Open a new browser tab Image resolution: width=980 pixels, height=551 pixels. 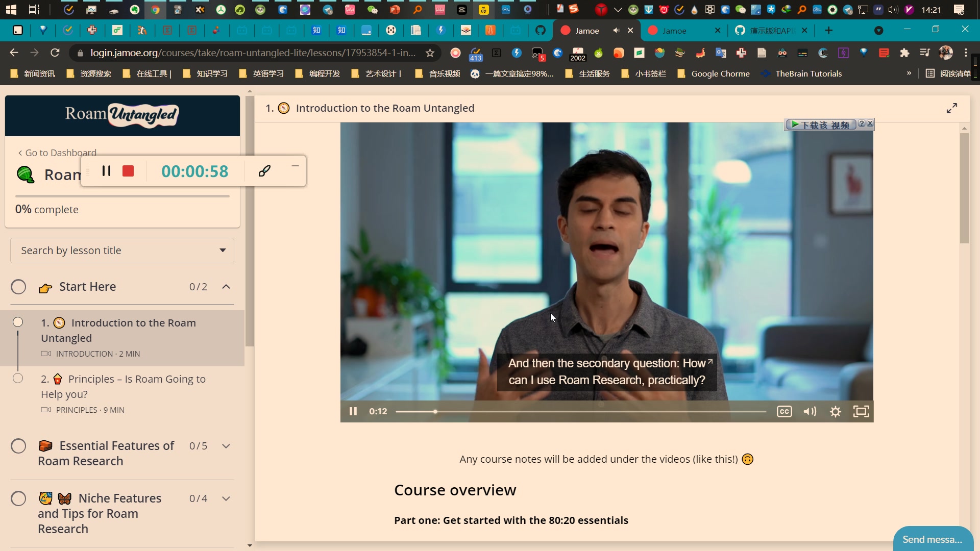[829, 31]
